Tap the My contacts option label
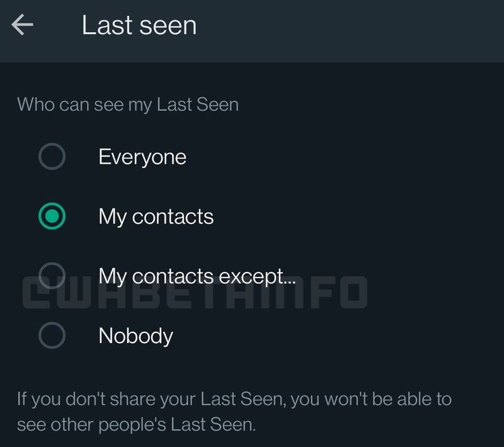Image resolution: width=504 pixels, height=447 pixels. click(156, 217)
